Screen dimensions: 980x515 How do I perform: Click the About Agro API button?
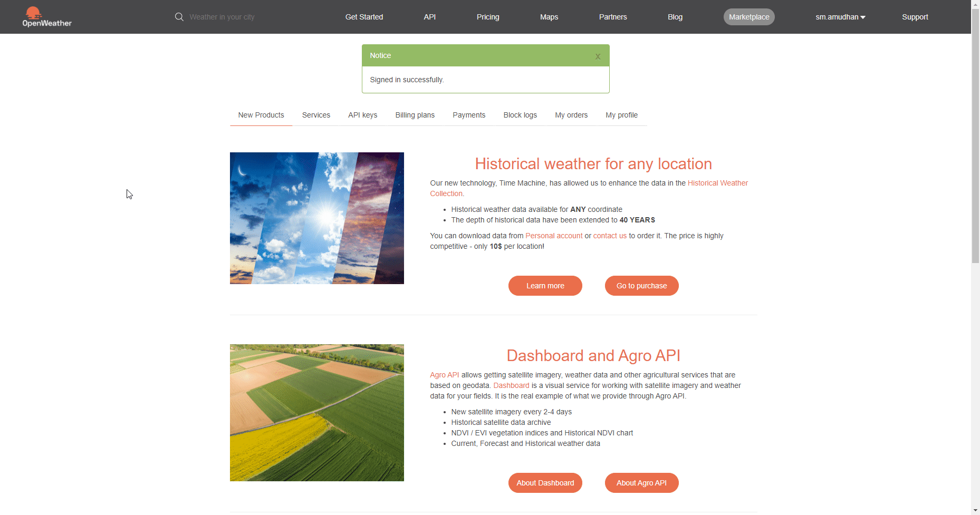pos(641,482)
